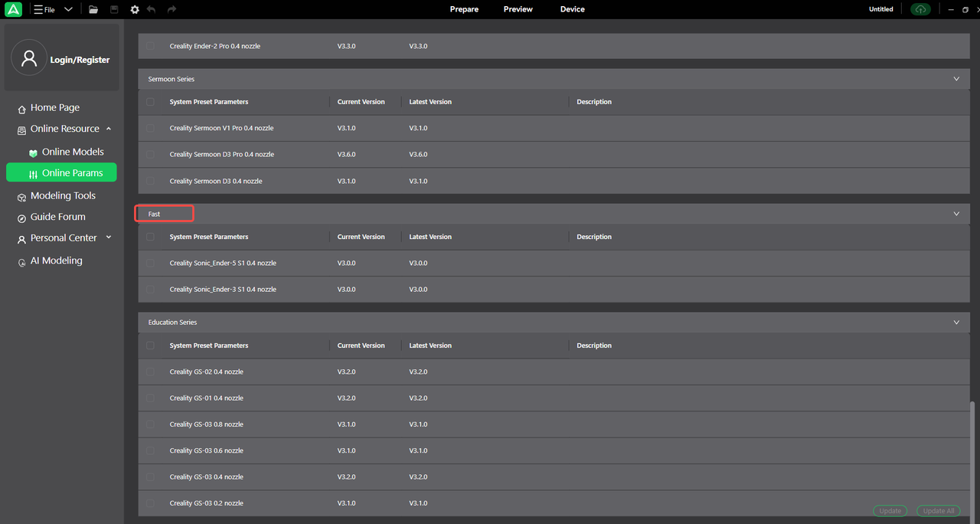Collapse the Fast section chevron
The image size is (980, 524).
coord(956,214)
